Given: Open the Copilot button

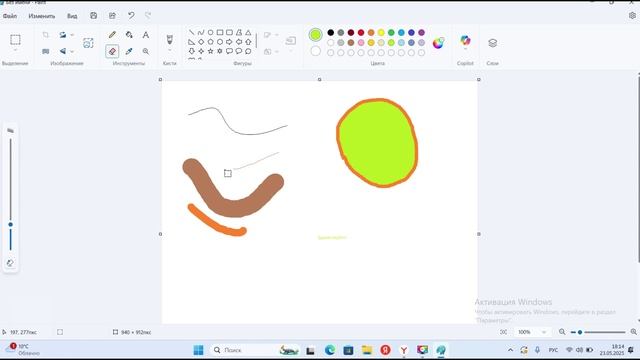Looking at the screenshot, I should [x=465, y=40].
